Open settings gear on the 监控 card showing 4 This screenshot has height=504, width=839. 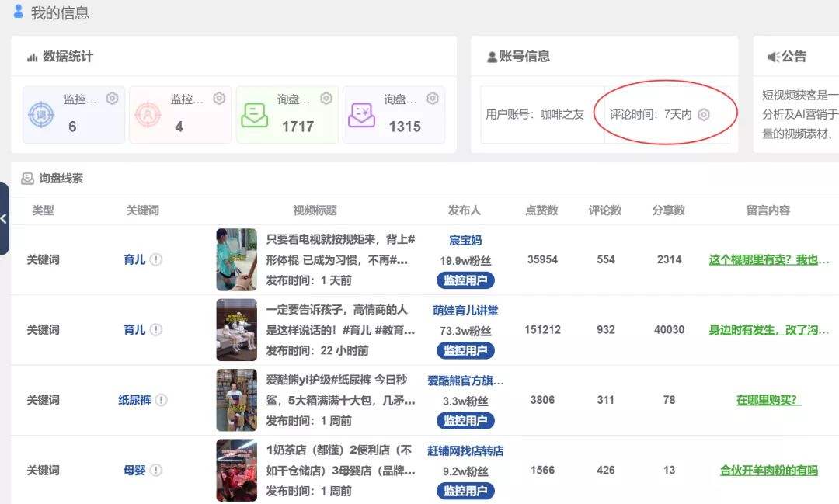(x=219, y=99)
